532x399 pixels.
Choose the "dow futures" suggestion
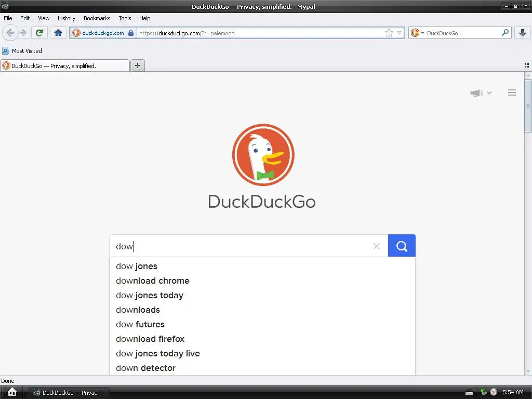pyautogui.click(x=262, y=325)
